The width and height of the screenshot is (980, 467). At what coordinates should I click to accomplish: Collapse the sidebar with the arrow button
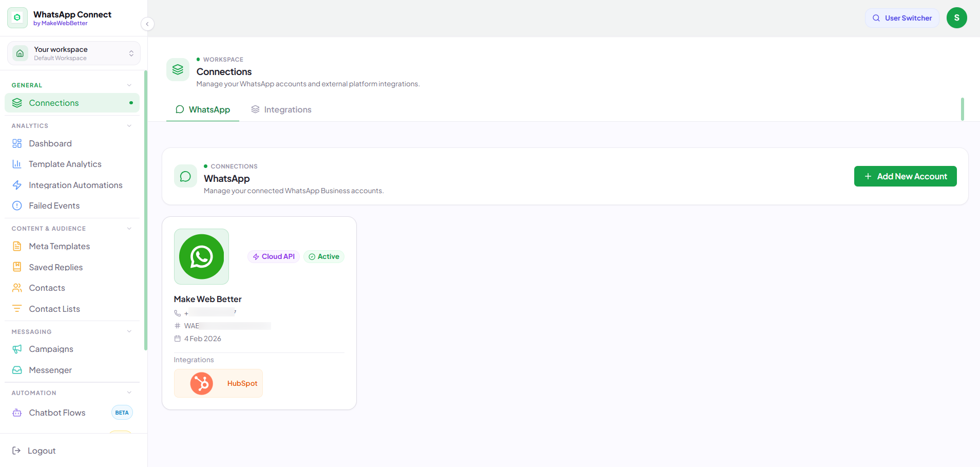coord(147,24)
